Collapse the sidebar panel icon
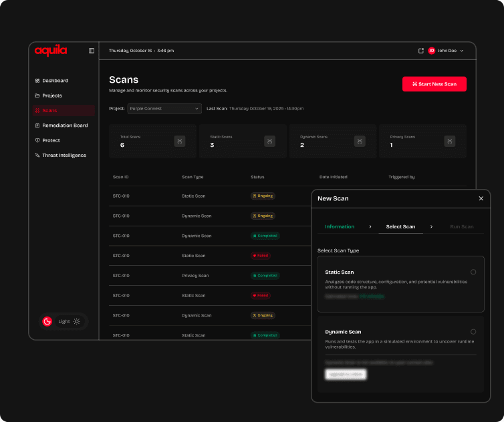The width and height of the screenshot is (504, 422). coord(92,51)
